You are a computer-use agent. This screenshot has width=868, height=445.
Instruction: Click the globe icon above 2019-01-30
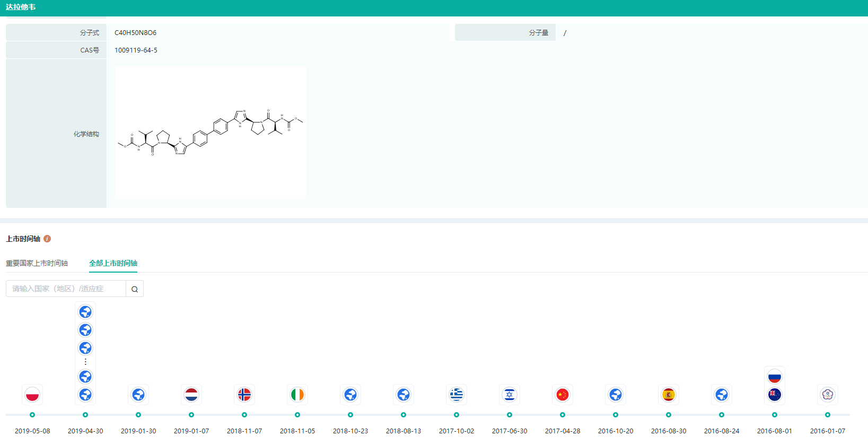point(138,395)
